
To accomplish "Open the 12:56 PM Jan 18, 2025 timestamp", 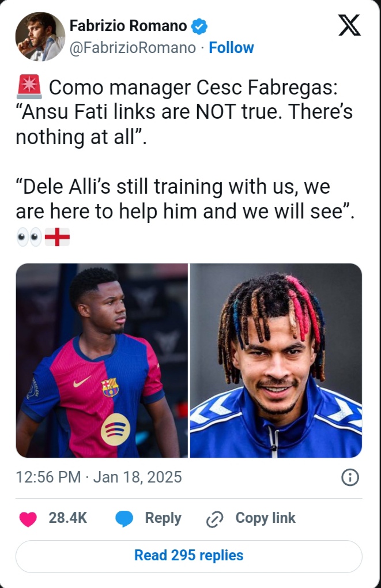I will (99, 477).
